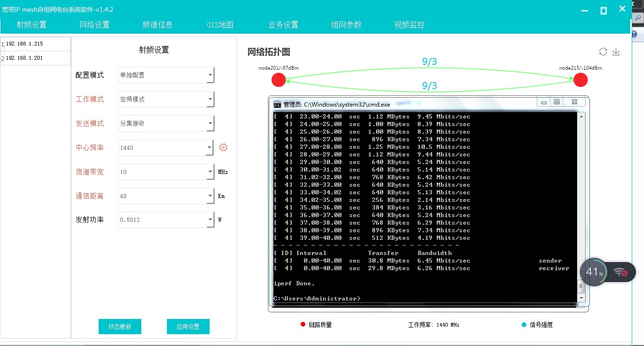Go to GIS地图 tab
This screenshot has height=346, width=644.
[220, 25]
